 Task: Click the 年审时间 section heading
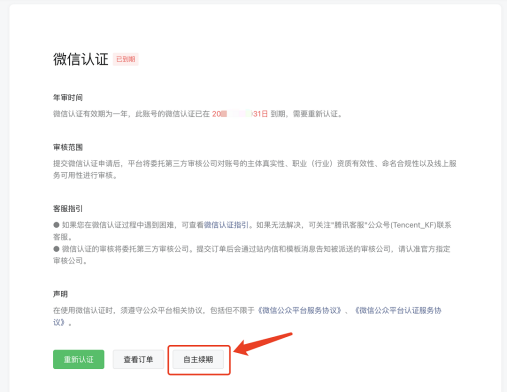68,98
